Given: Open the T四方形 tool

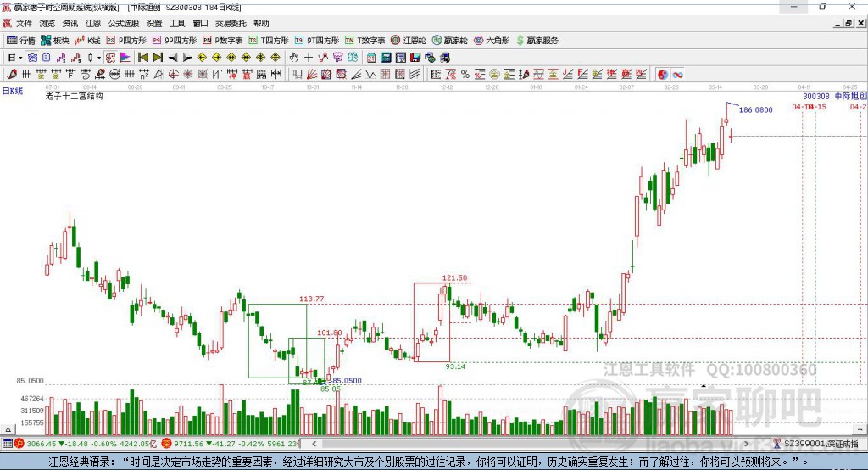Looking at the screenshot, I should pos(269,41).
